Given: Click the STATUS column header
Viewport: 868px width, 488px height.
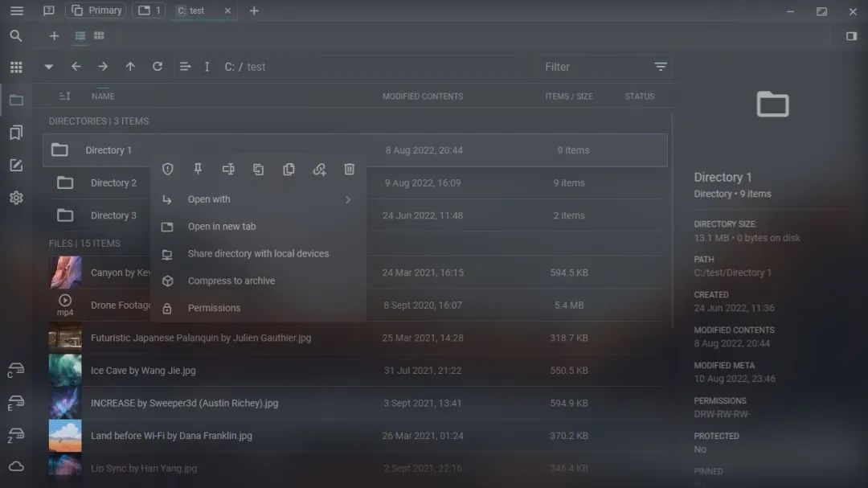Looking at the screenshot, I should (640, 96).
